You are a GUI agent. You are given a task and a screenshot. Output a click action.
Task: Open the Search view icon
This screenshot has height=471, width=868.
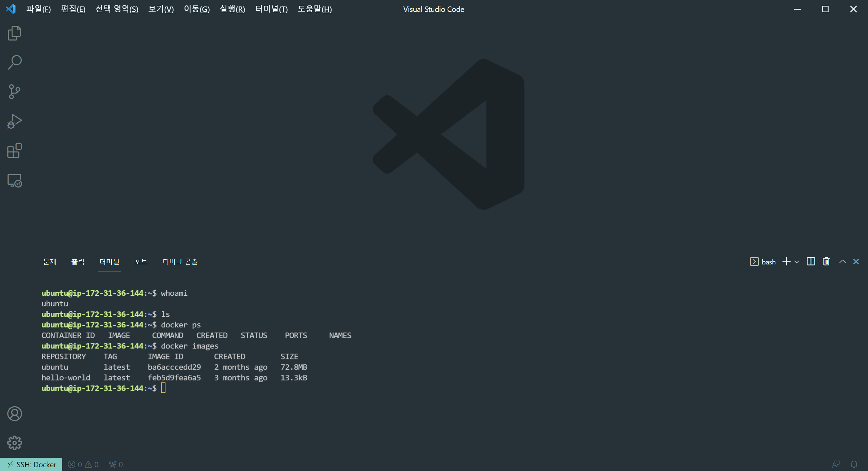pos(14,63)
